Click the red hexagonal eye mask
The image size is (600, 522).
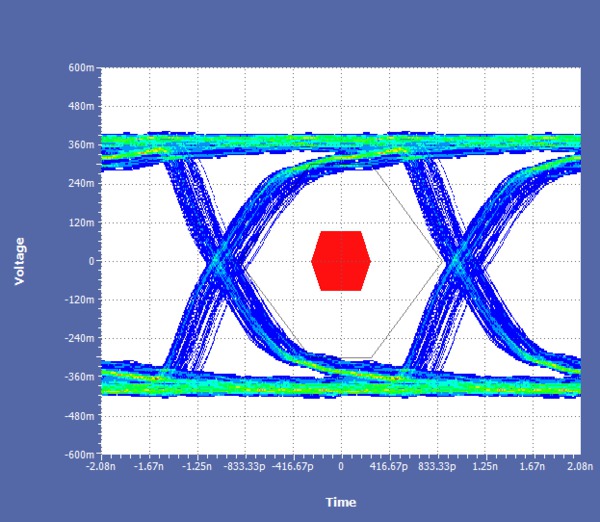point(341,261)
